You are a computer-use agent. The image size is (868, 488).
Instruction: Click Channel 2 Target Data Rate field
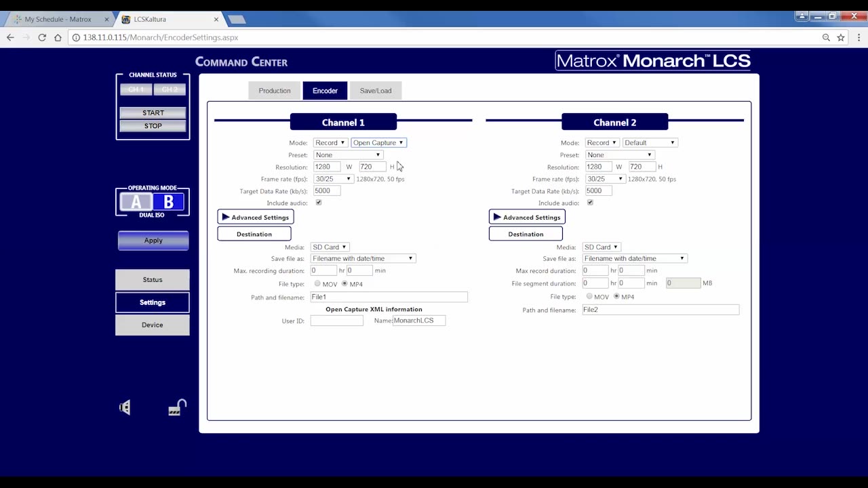point(599,191)
